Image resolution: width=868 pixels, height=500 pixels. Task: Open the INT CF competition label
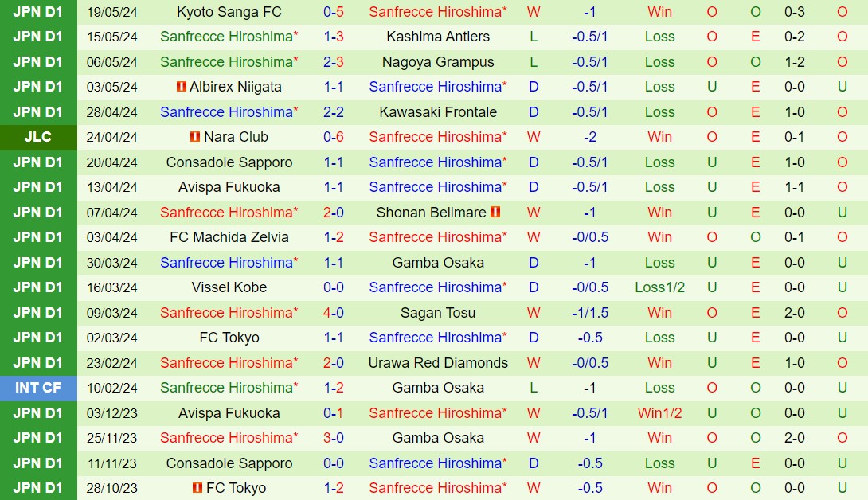click(38, 388)
